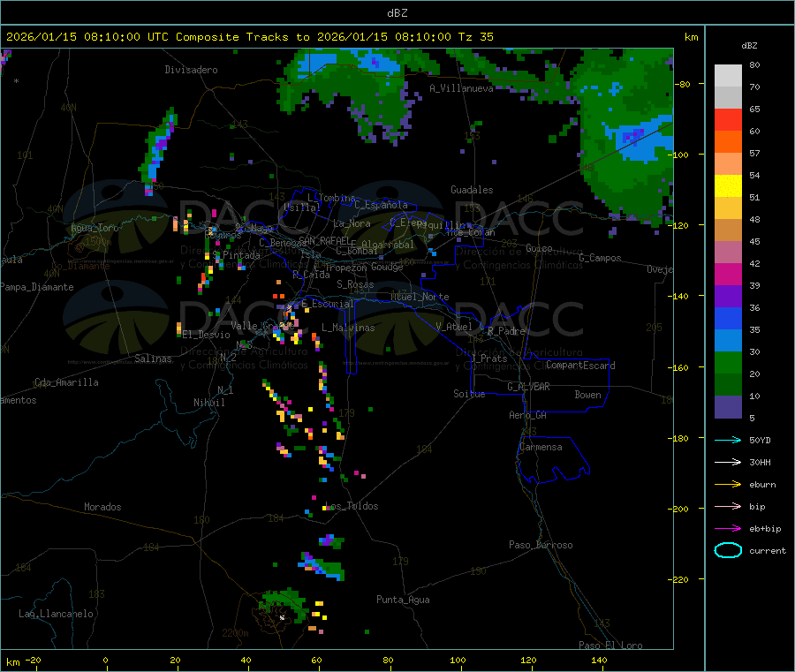Select the orange 60–57 dBZ swatch
The width and height of the screenshot is (795, 672).
[728, 142]
